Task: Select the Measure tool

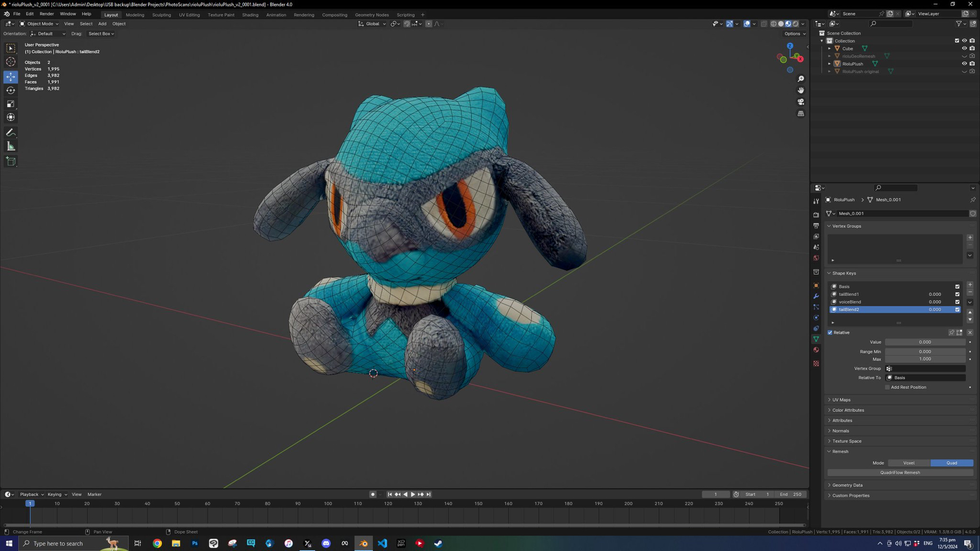Action: [x=10, y=146]
